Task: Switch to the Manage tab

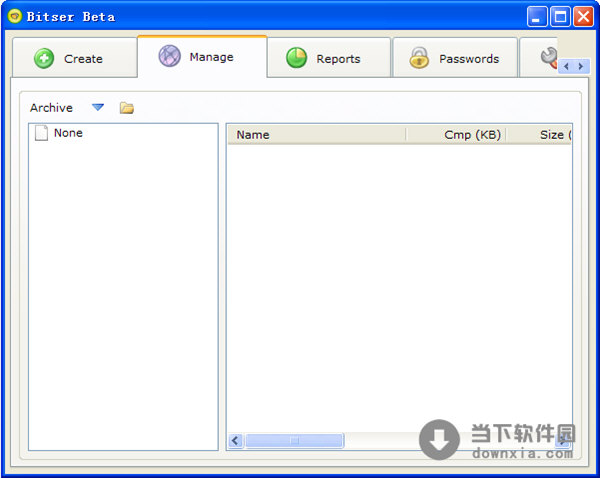Action: [202, 57]
